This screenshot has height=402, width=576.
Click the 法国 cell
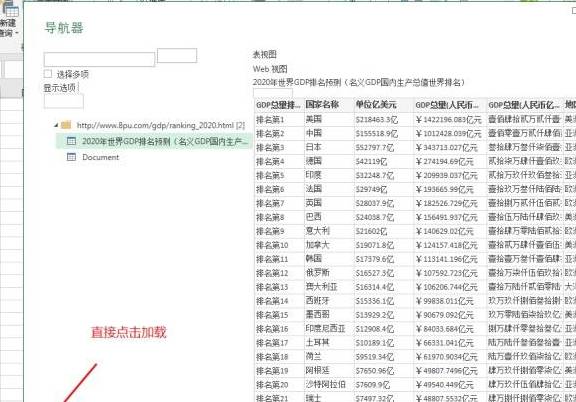click(x=329, y=189)
